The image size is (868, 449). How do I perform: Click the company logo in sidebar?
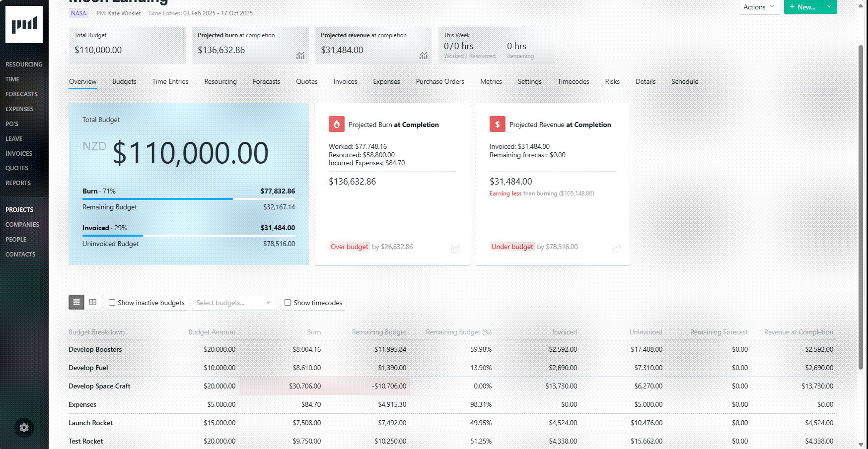click(x=24, y=25)
